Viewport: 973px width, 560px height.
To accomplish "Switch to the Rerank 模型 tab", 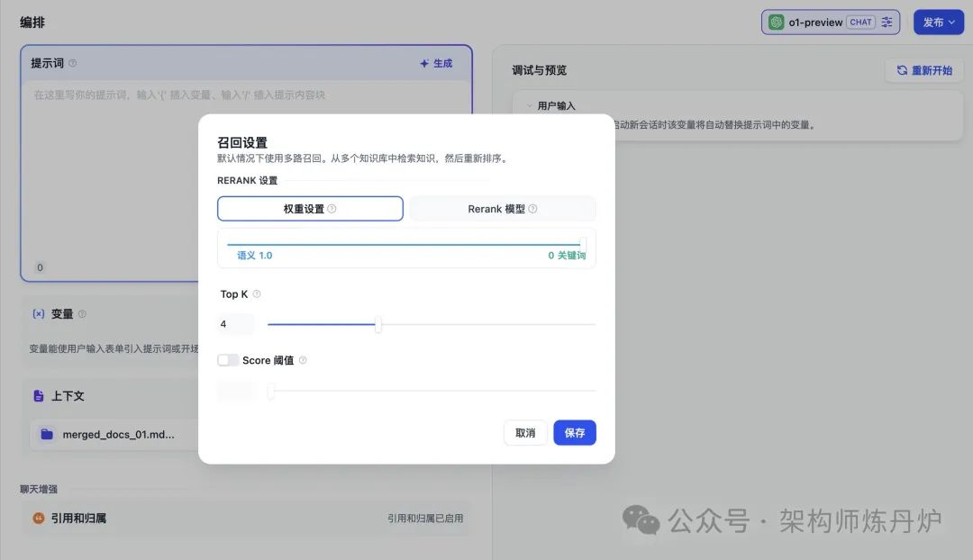I will tap(501, 208).
